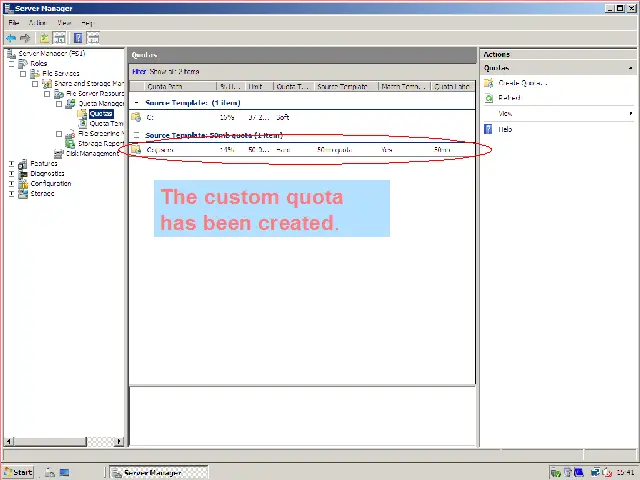Click the Create Quota action link
The width and height of the screenshot is (640, 480).
pyautogui.click(x=523, y=83)
